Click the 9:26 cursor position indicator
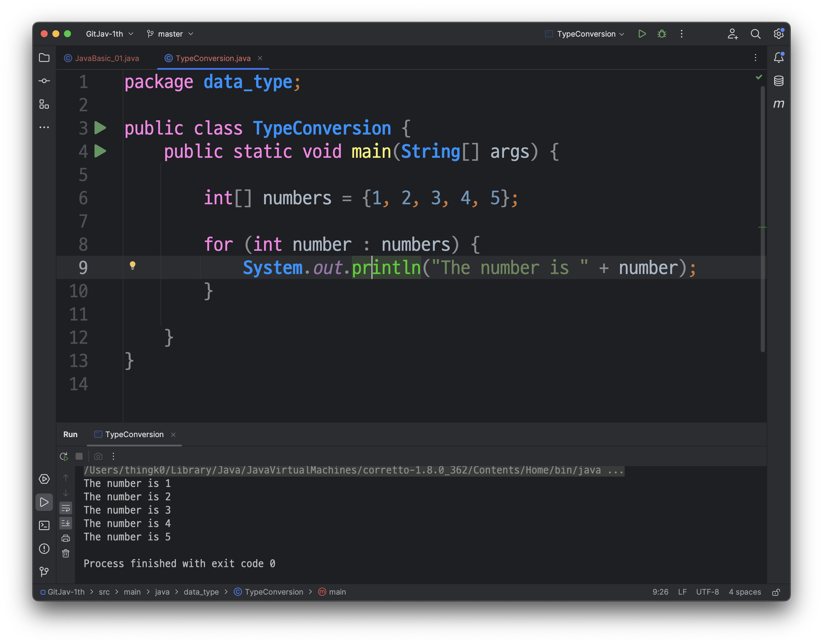Viewport: 823px width, 644px height. [x=660, y=592]
